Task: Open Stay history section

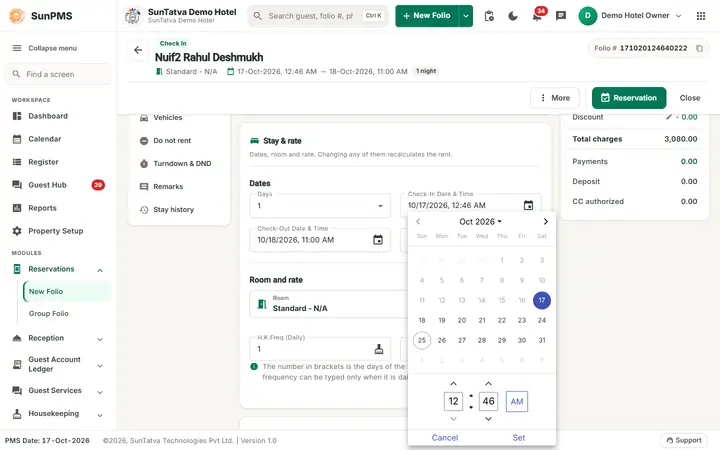Action: (x=179, y=209)
